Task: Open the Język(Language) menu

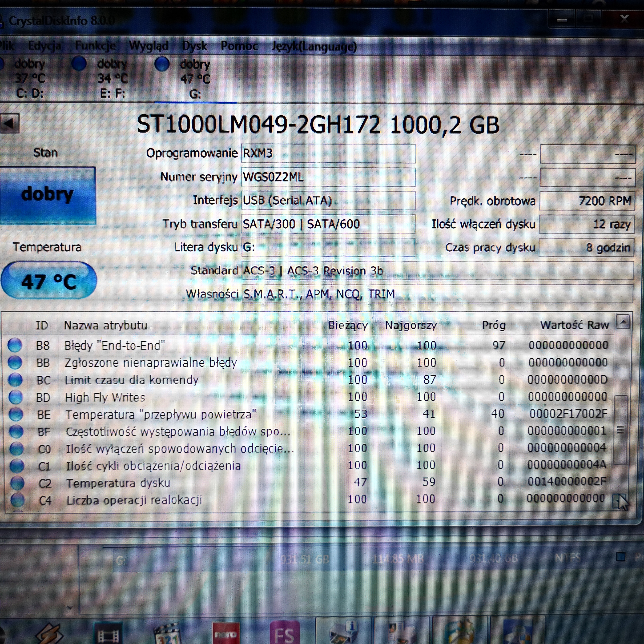Action: (314, 46)
